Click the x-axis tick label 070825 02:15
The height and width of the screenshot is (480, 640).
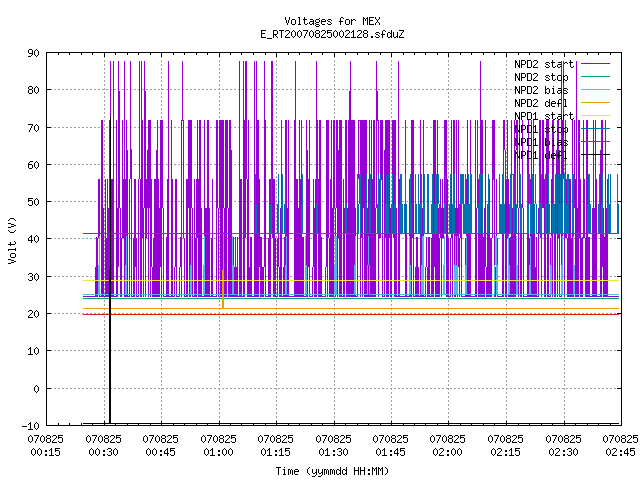(x=505, y=446)
